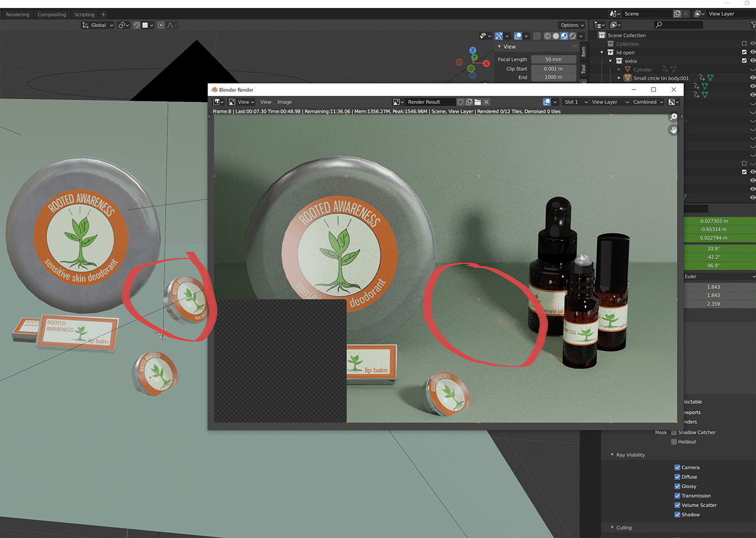
Task: Expand the Cylinder object in outliner
Action: coord(619,69)
